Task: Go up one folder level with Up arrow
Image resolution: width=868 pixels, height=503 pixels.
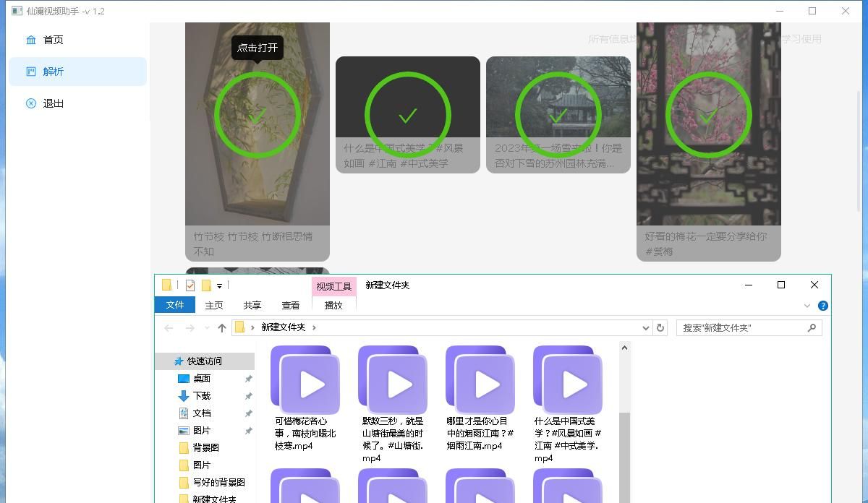Action: tap(222, 327)
